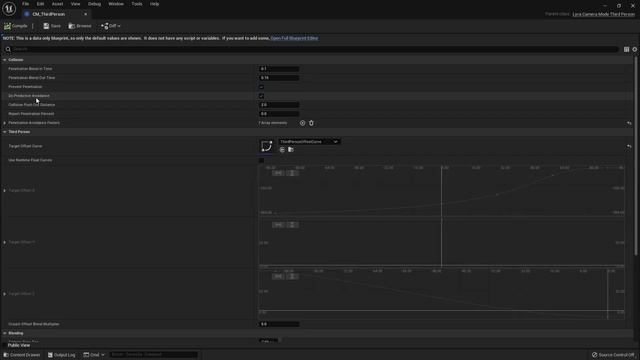Collapse the Collision category

click(x=4, y=60)
